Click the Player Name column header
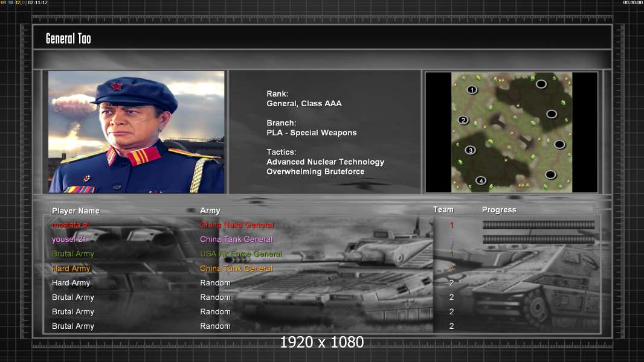The image size is (644, 362). click(76, 211)
